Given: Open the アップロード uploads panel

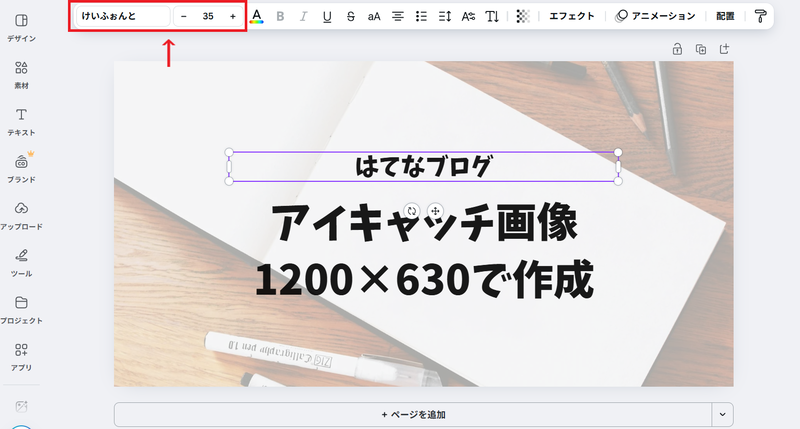Looking at the screenshot, I should [21, 216].
